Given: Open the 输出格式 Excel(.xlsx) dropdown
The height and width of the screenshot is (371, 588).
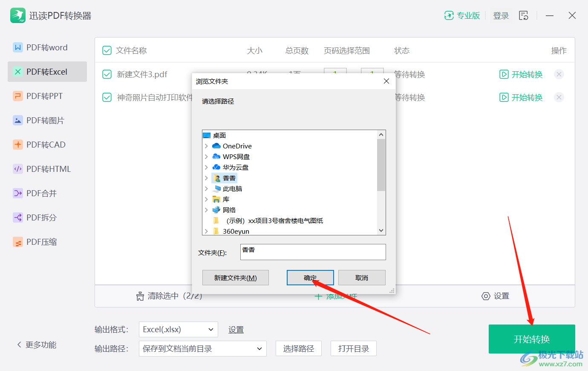Looking at the screenshot, I should click(x=179, y=329).
